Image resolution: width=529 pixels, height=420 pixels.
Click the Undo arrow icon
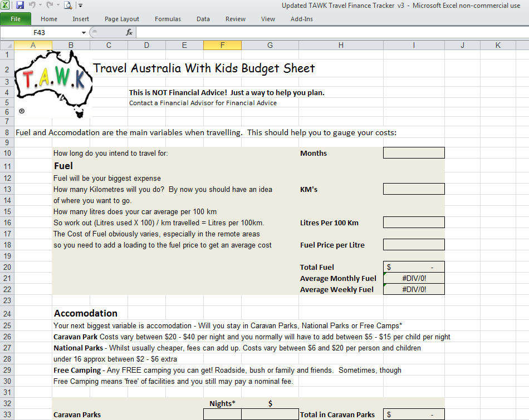point(32,6)
